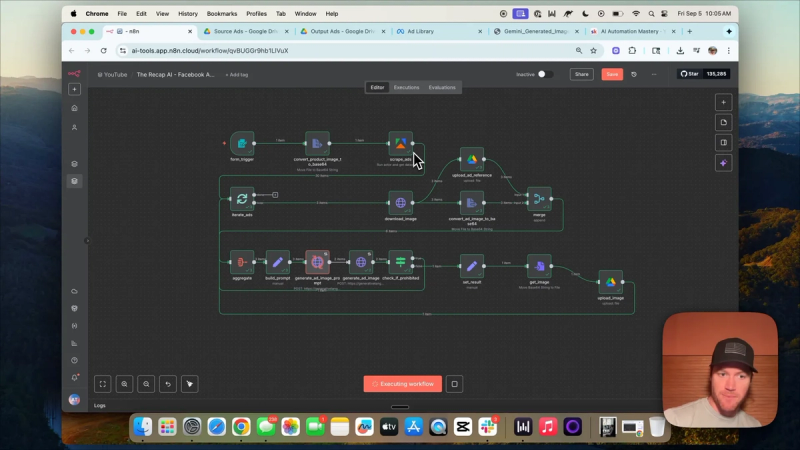This screenshot has height=450, width=800.
Task: Select the iterate_ads loop node
Action: point(242,199)
